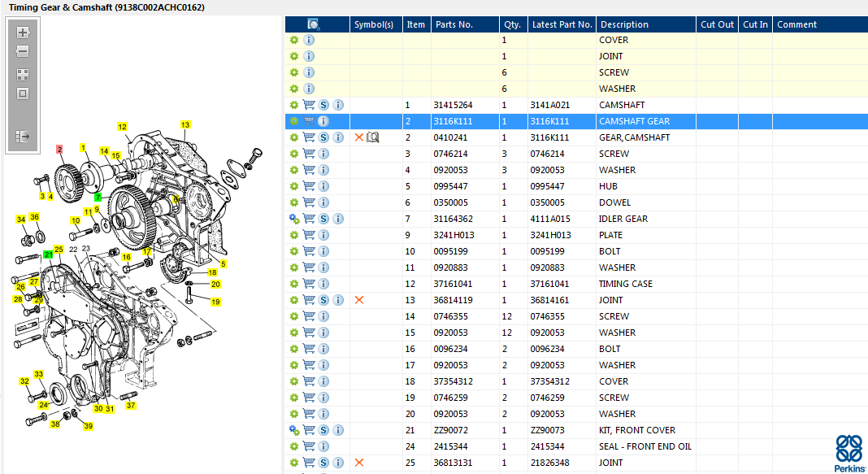Click callout 12 on the diagram
Screen dimensions: 868x474
pos(122,126)
